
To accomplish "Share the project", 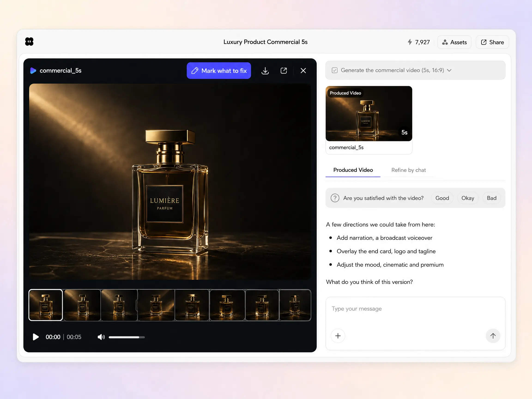I will coord(492,42).
